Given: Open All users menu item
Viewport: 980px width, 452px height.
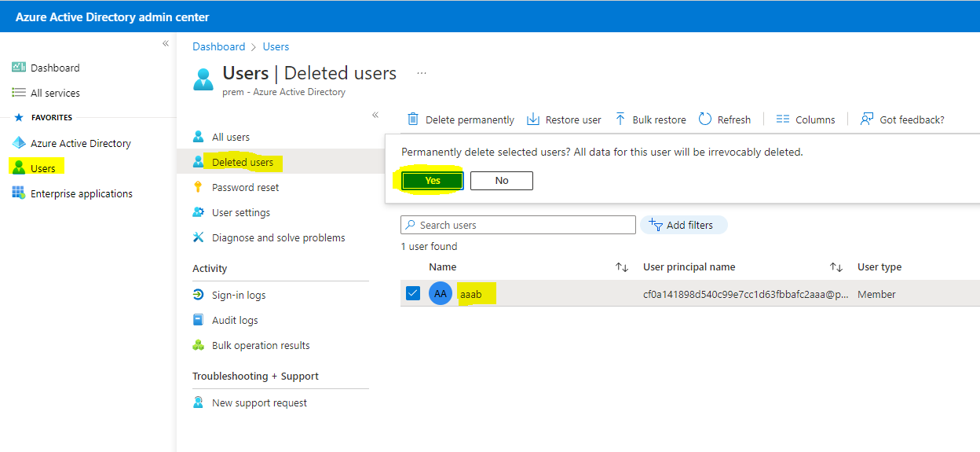Looking at the screenshot, I should pyautogui.click(x=231, y=137).
